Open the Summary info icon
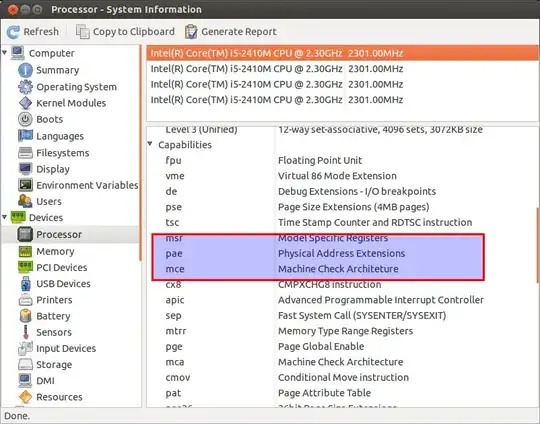 point(25,70)
